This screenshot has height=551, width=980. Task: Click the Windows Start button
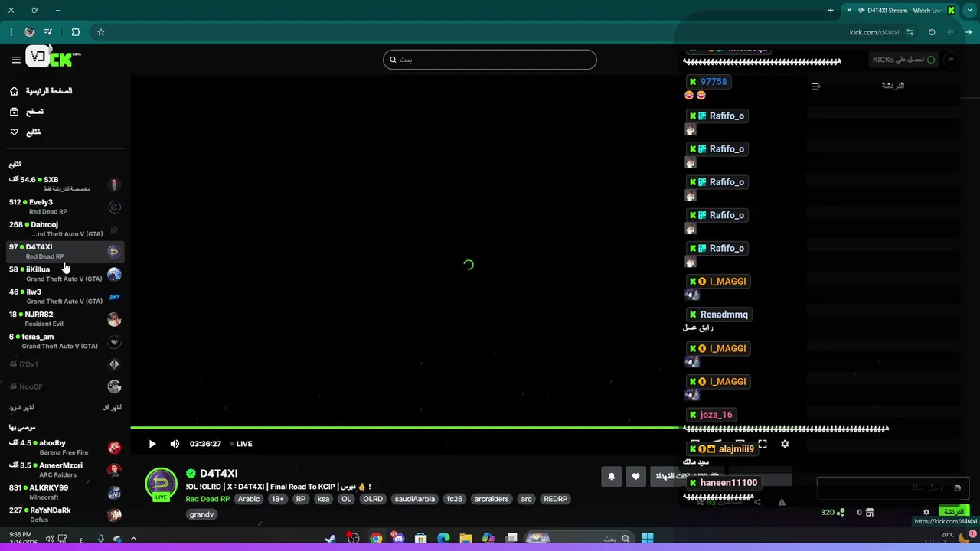(x=647, y=539)
